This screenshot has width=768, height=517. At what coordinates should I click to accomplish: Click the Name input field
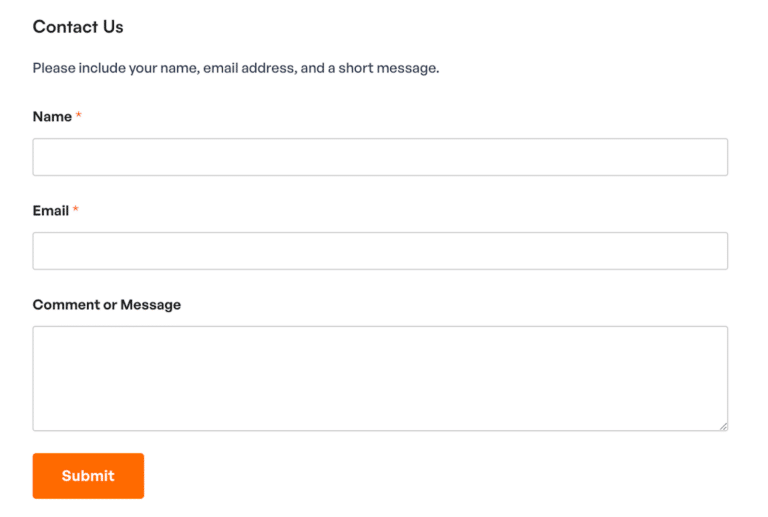click(380, 157)
